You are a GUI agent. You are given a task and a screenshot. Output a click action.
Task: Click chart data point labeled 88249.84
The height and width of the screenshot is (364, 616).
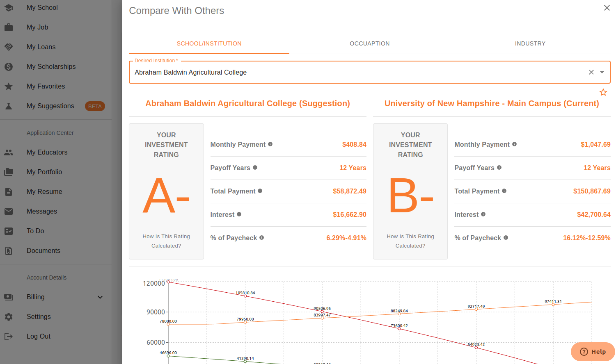tap(399, 314)
